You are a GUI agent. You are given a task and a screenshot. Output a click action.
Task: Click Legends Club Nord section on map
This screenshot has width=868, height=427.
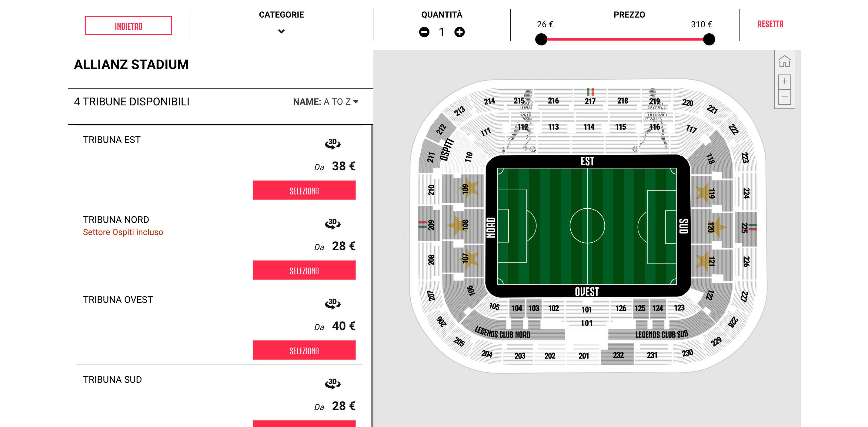502,333
